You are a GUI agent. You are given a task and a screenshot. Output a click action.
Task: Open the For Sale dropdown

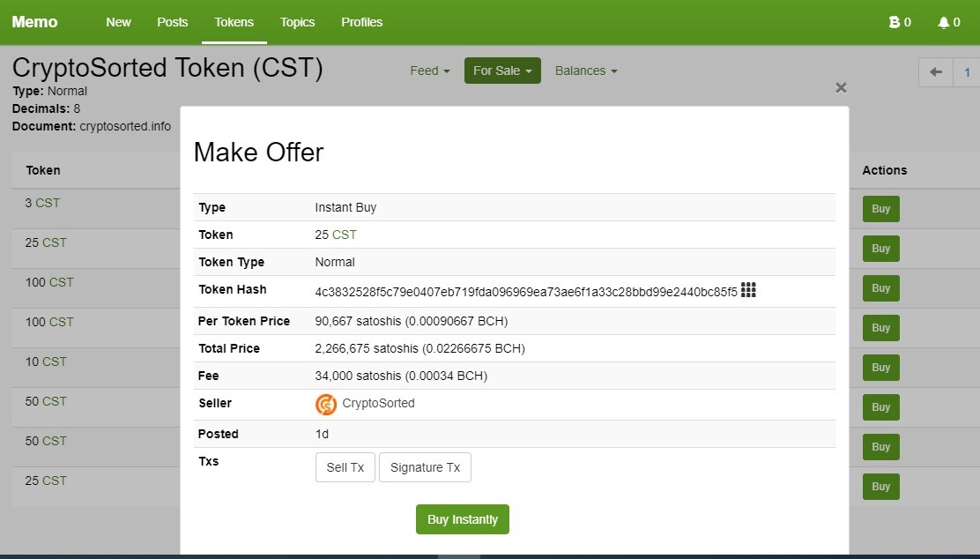(x=502, y=71)
